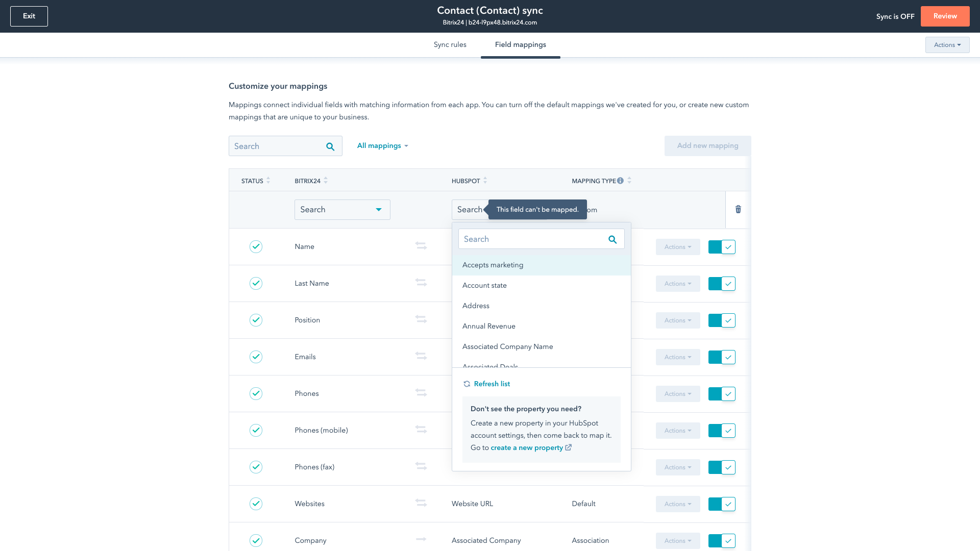Open the Actions menu in the top right
Screen dimensions: 980x551
pos(947,45)
